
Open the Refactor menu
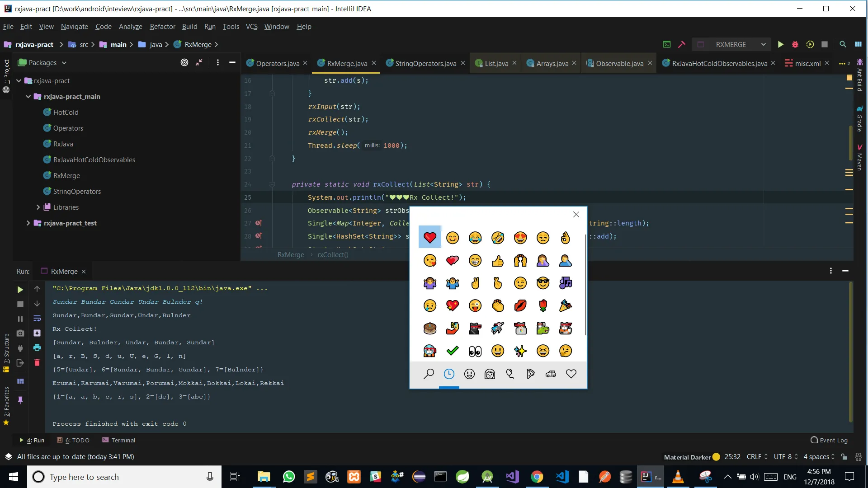tap(162, 27)
